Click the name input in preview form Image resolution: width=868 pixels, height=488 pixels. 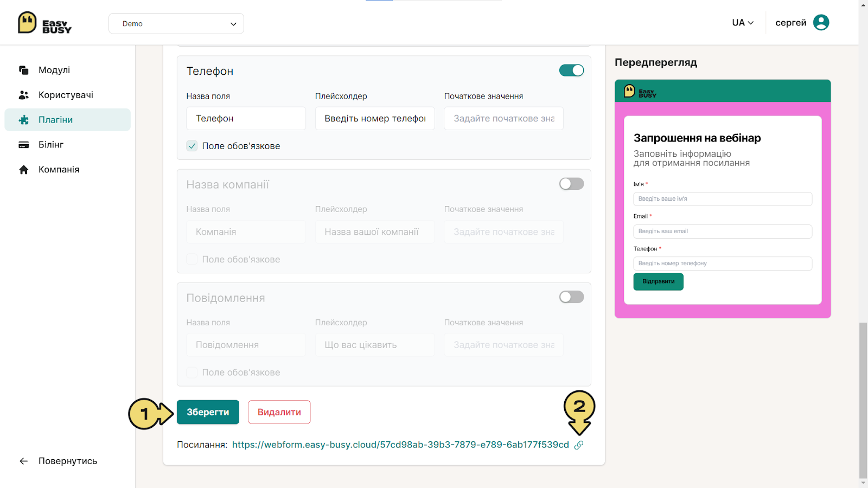point(723,199)
